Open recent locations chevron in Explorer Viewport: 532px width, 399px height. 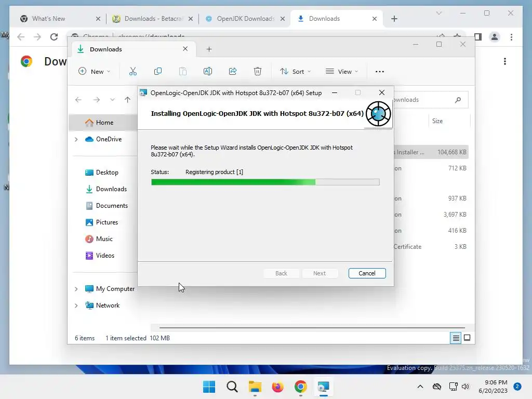112,100
